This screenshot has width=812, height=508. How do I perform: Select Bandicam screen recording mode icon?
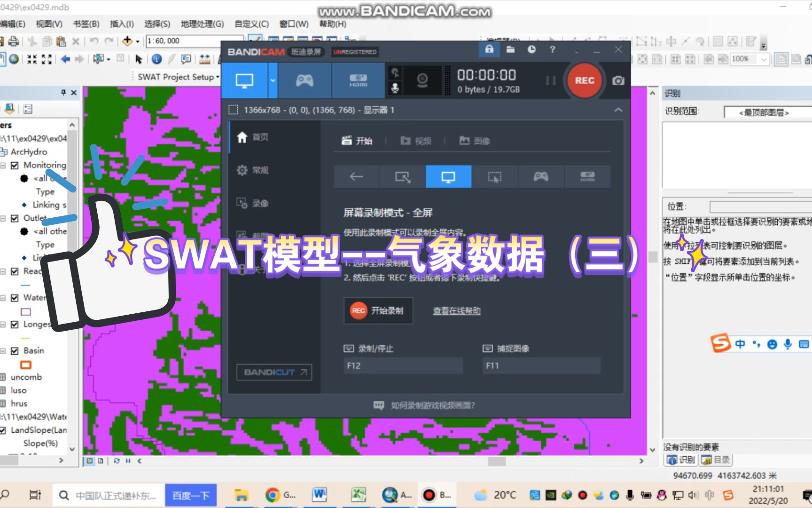pos(244,80)
